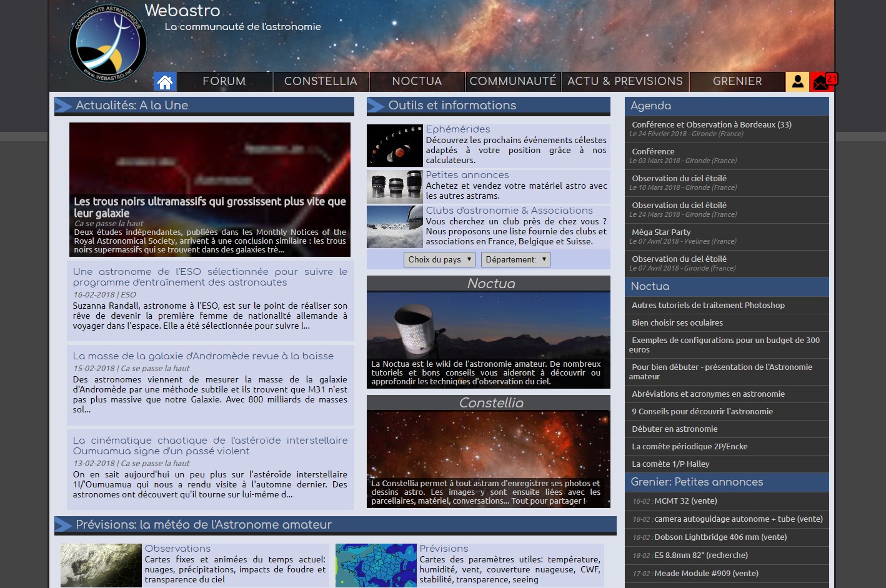Click the 'Actualités: A la Une' heading
The width and height of the screenshot is (886, 588).
[x=204, y=106]
